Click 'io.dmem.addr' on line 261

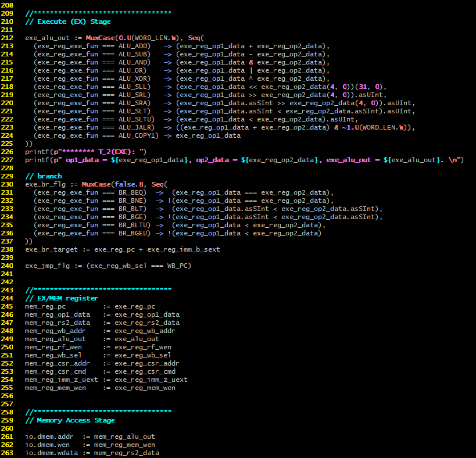click(49, 436)
